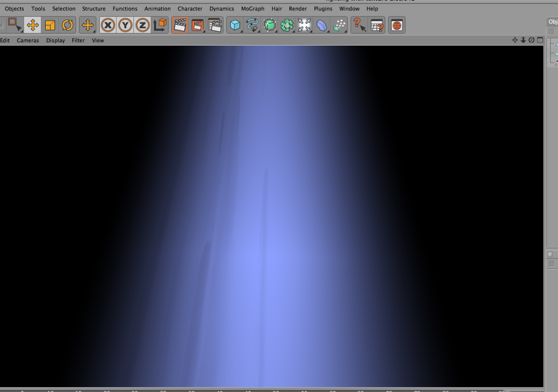Toggle the world/object coordinate system icon
This screenshot has height=392, width=558.
point(160,25)
